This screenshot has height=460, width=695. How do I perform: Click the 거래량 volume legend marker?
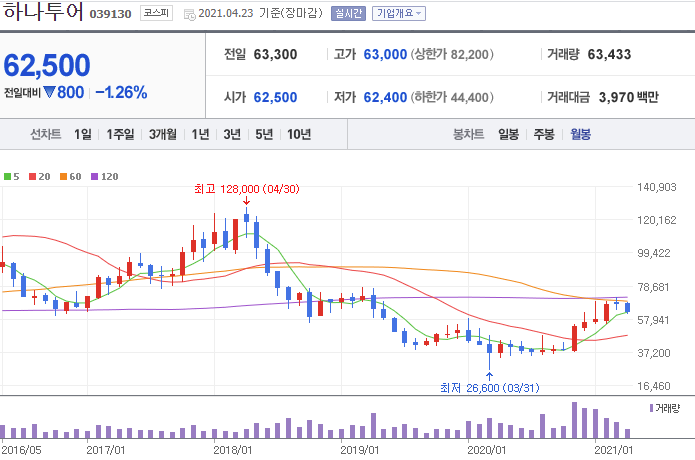coord(651,408)
